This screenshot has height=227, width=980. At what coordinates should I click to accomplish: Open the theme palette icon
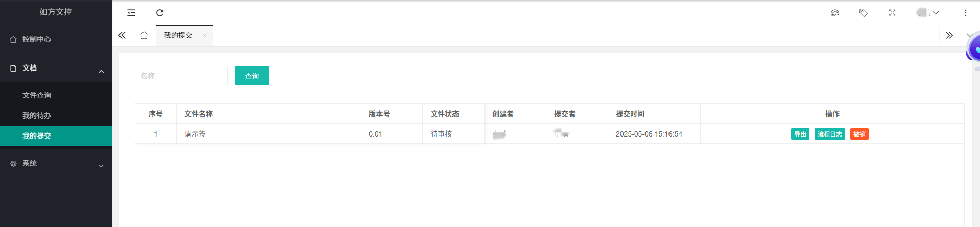[x=835, y=13]
